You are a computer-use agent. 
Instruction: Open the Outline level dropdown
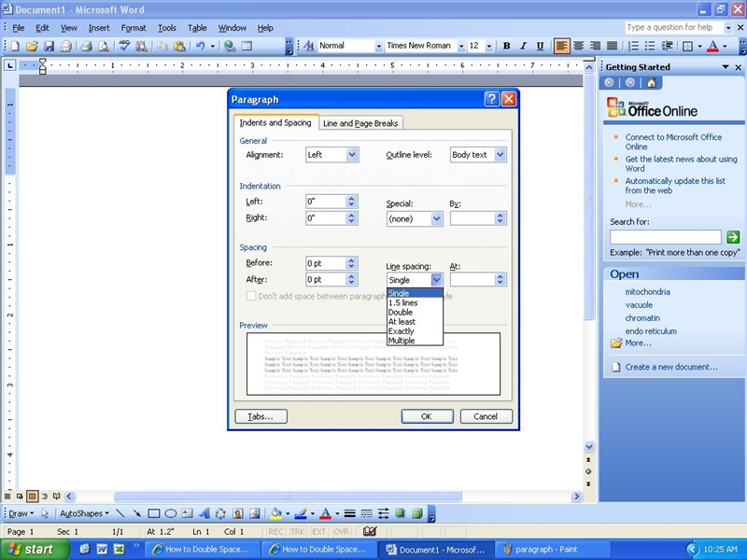click(x=500, y=155)
